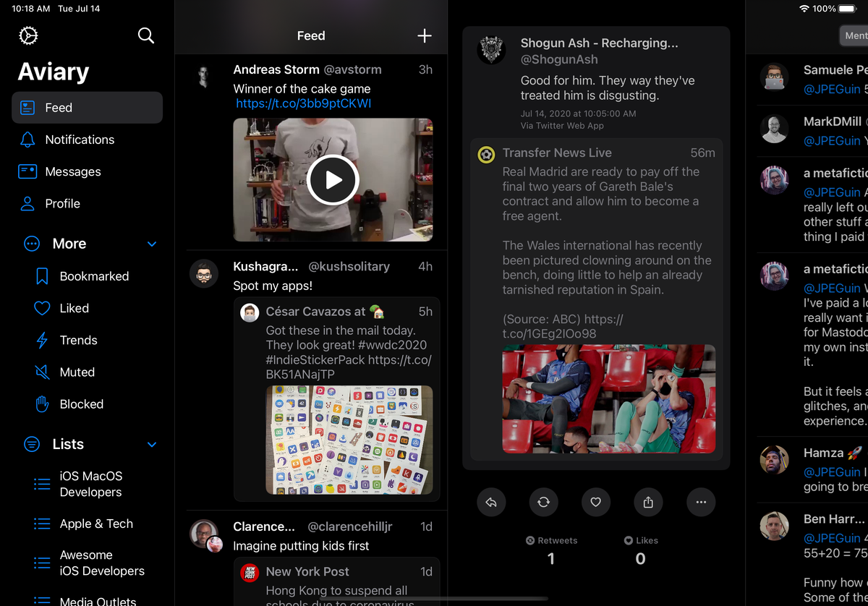
Task: Click the Lists section icon
Action: (x=32, y=444)
